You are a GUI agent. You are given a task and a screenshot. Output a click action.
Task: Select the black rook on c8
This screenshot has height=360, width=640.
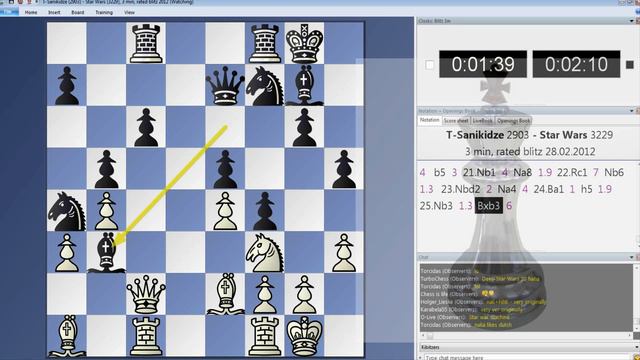tap(146, 44)
